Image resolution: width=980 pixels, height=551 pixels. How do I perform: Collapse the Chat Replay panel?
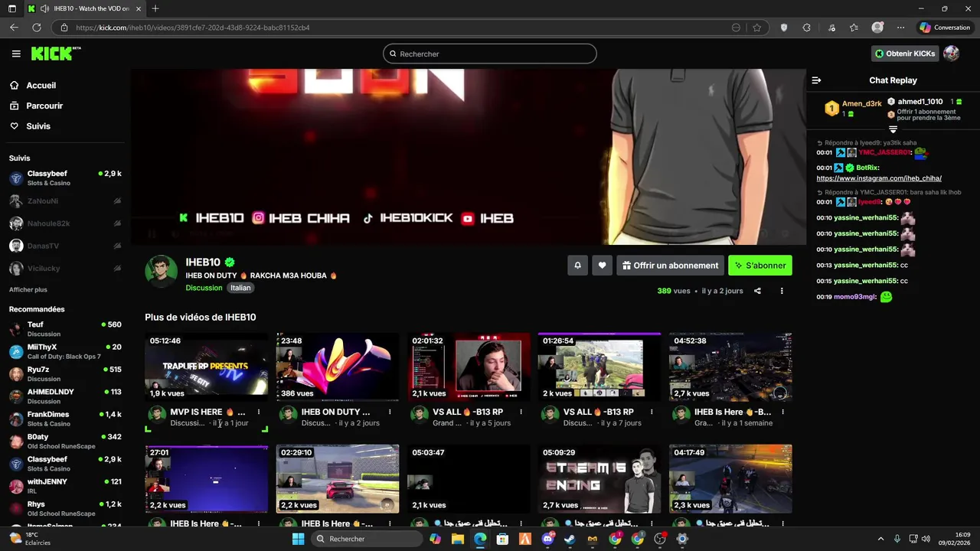coord(816,80)
